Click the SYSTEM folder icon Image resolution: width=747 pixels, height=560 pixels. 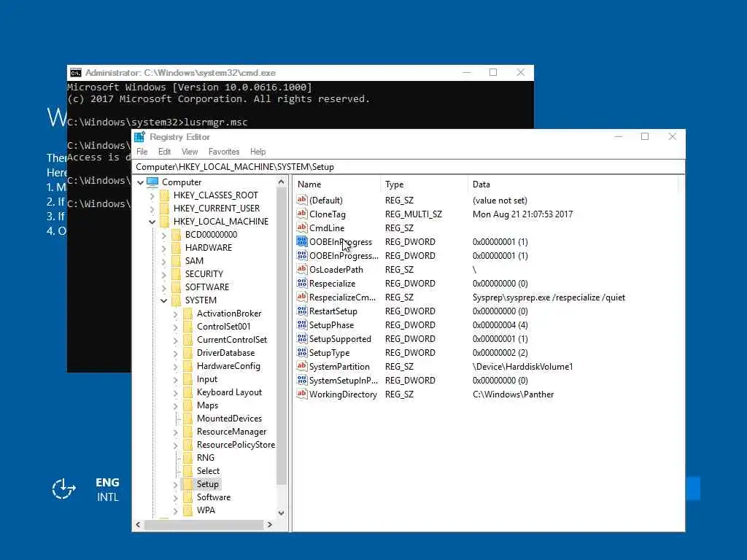177,300
